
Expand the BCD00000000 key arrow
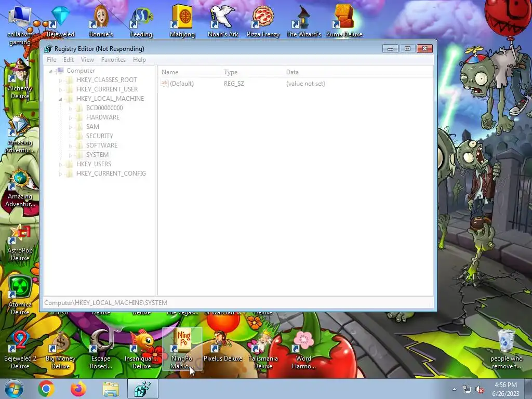point(70,108)
